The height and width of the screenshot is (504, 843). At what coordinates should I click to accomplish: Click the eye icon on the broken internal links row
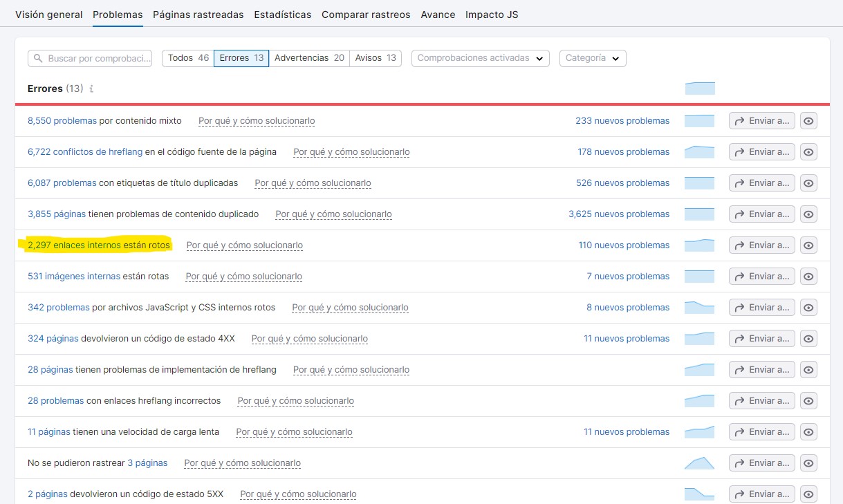click(808, 245)
